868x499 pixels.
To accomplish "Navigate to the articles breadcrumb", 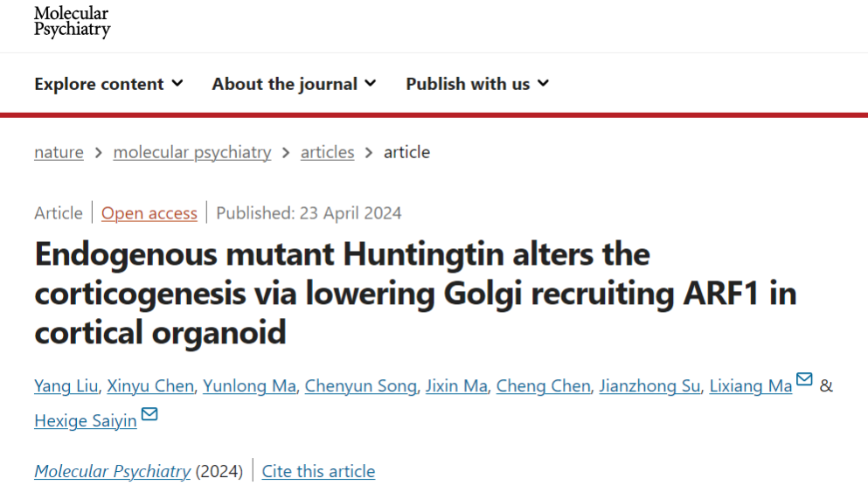I will pos(327,152).
